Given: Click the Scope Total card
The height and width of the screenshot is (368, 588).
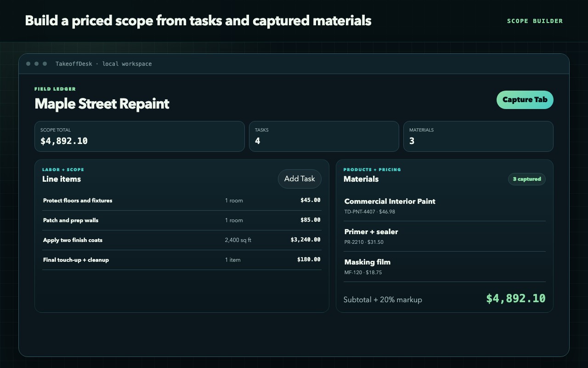Looking at the screenshot, I should (x=140, y=137).
